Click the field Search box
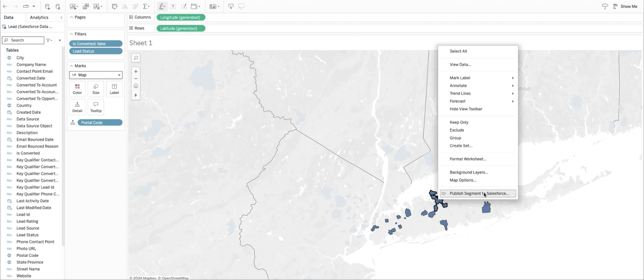 [23, 40]
